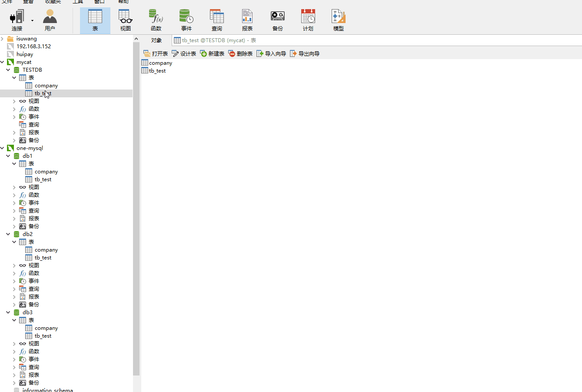
Task: Collapse the tables node under TESTDB
Action: point(14,78)
